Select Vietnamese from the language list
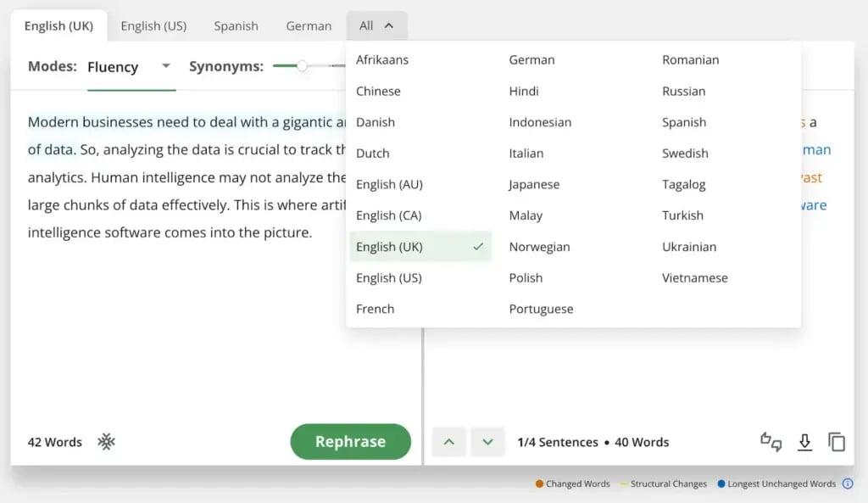The image size is (868, 503). point(694,277)
